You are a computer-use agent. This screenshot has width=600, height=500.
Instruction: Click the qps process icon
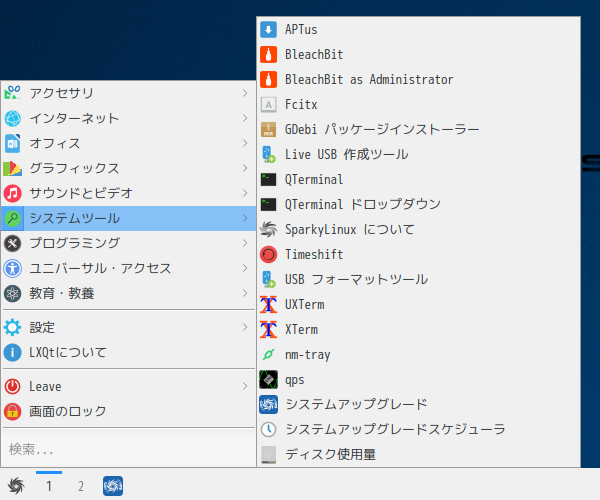[268, 379]
